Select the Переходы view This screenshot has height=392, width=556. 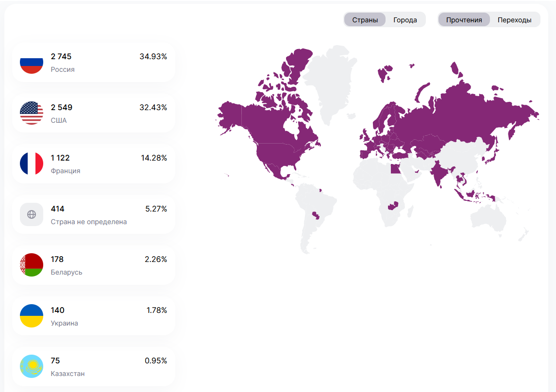[x=514, y=20]
